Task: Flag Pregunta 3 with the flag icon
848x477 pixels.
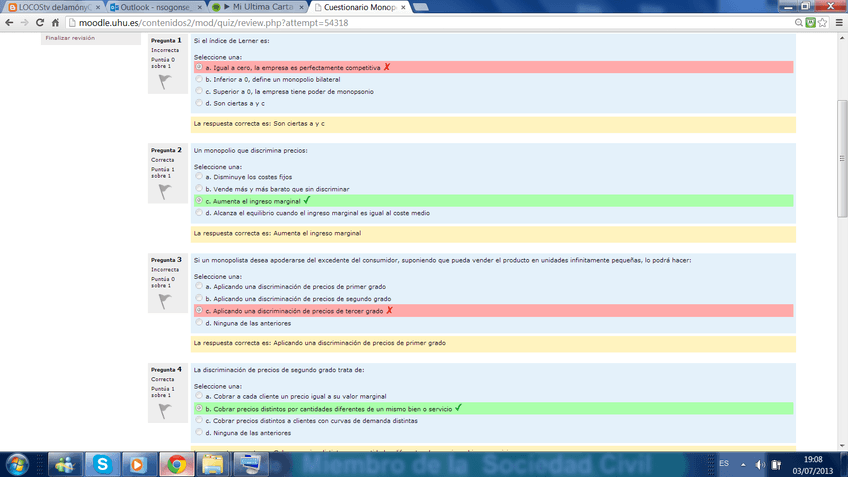Action: [x=160, y=301]
